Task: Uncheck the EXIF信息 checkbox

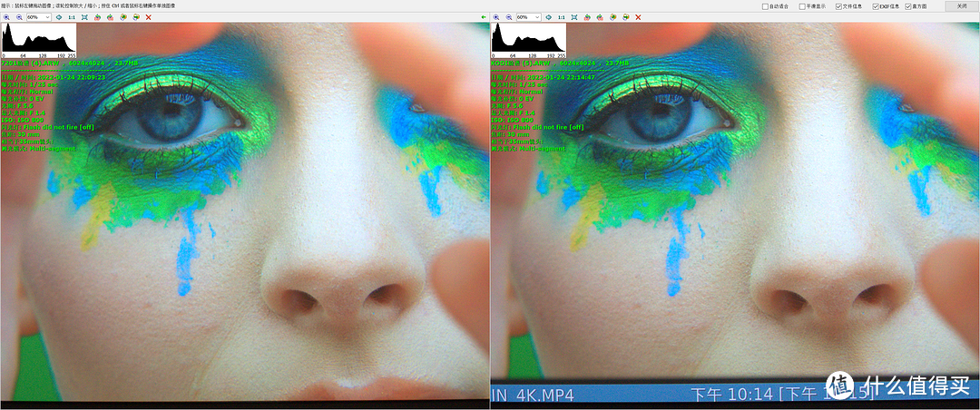Action: click(x=876, y=6)
